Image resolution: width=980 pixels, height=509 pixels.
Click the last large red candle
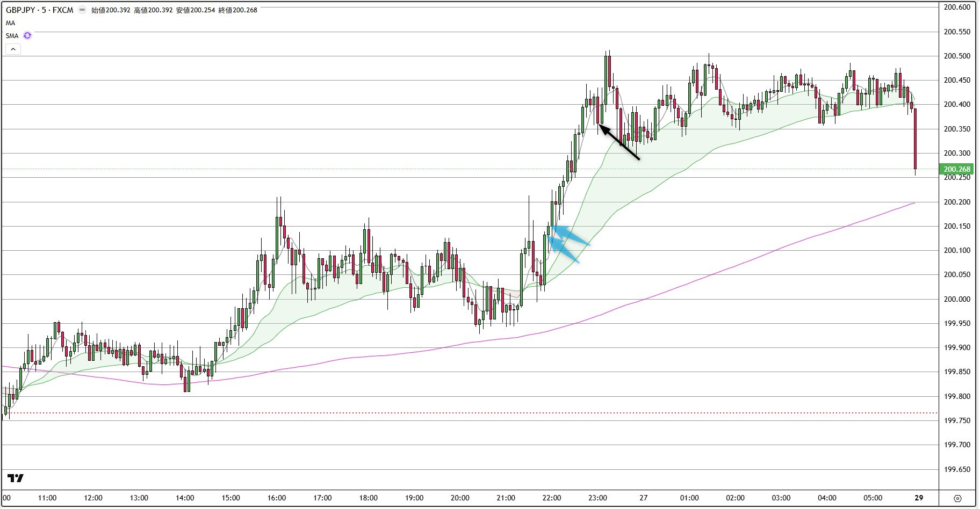coord(915,139)
